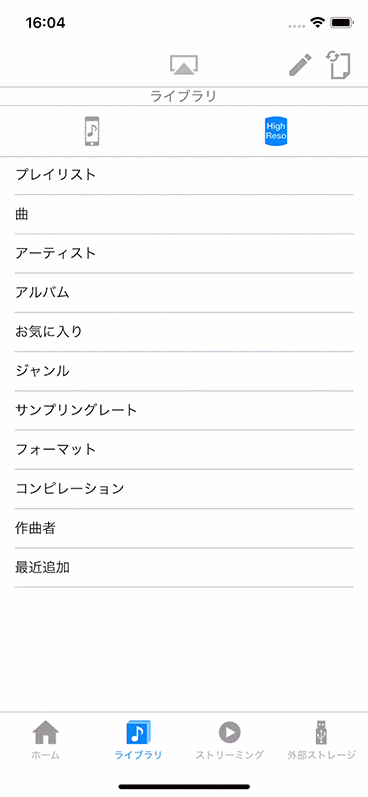Image resolution: width=368 pixels, height=797 pixels.
Task: Tap the AirPlay icon in top bar
Action: point(184,65)
